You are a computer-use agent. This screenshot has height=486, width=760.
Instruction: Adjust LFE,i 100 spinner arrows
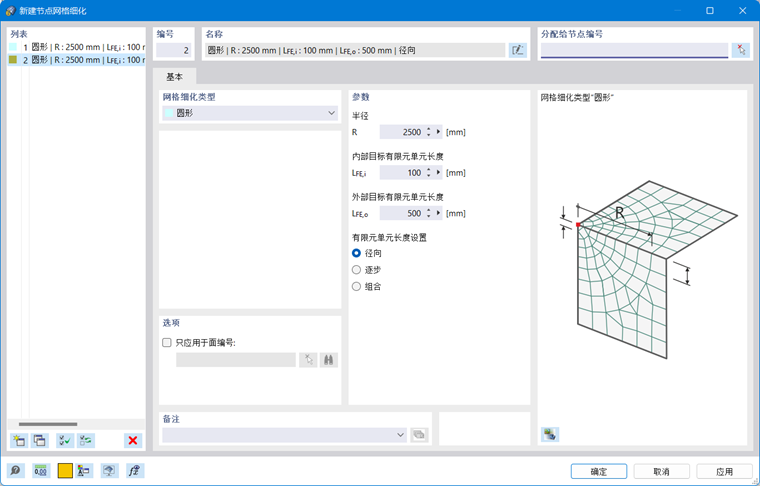(x=428, y=172)
